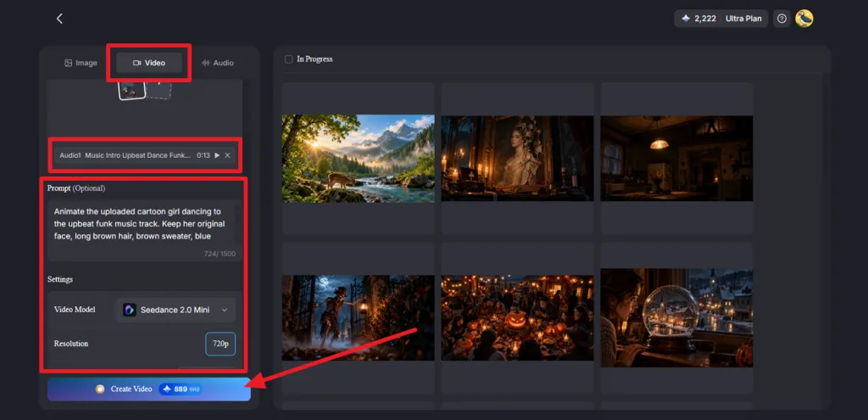Click the Audio1 Music Intro track name
Image resolution: width=868 pixels, height=420 pixels.
tap(125, 156)
